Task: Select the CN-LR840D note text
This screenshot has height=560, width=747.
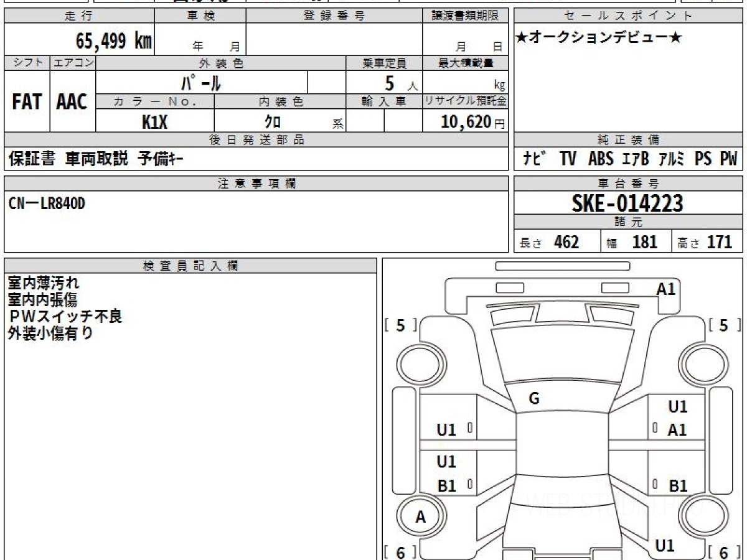Action: coord(47,203)
